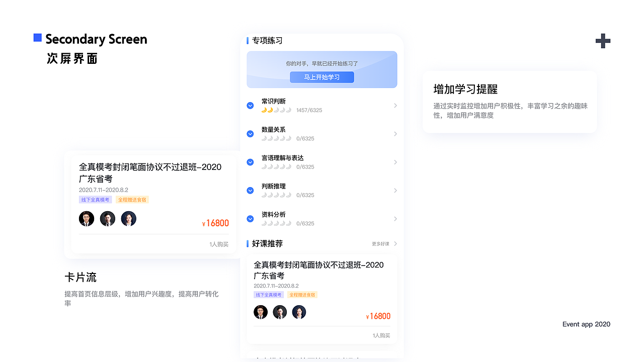Click the ¥16800 price in 好课推荐 card
The width and height of the screenshot is (644, 362).
(378, 316)
